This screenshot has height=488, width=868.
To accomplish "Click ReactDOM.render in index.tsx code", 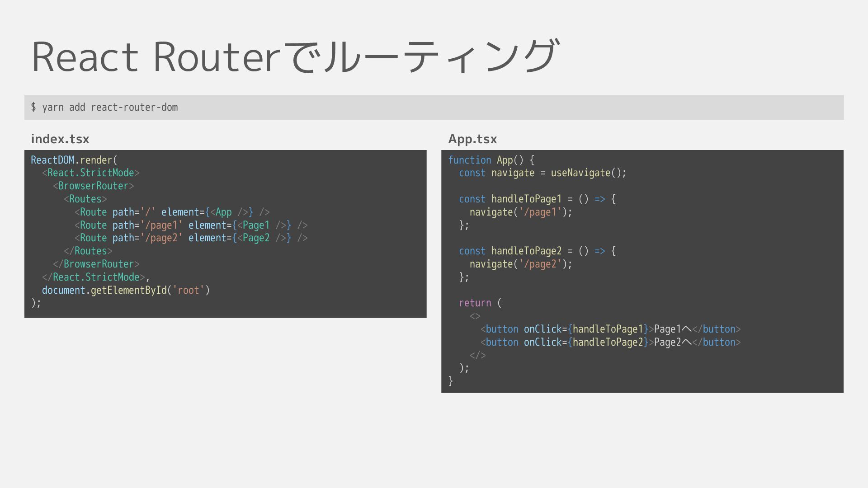I will coord(74,160).
